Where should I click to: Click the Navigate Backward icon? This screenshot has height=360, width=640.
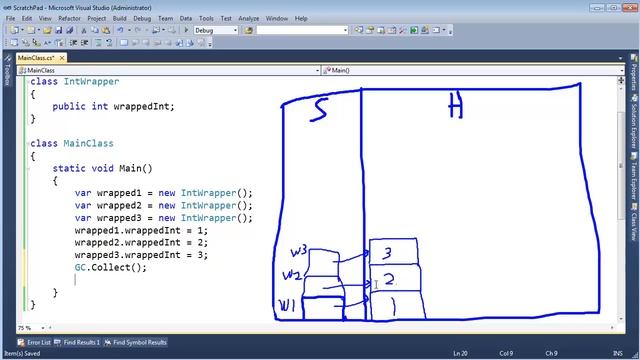tap(156, 30)
